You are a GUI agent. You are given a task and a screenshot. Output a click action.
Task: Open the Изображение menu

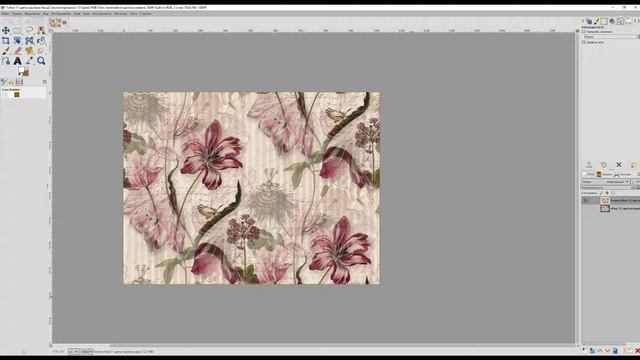61,13
